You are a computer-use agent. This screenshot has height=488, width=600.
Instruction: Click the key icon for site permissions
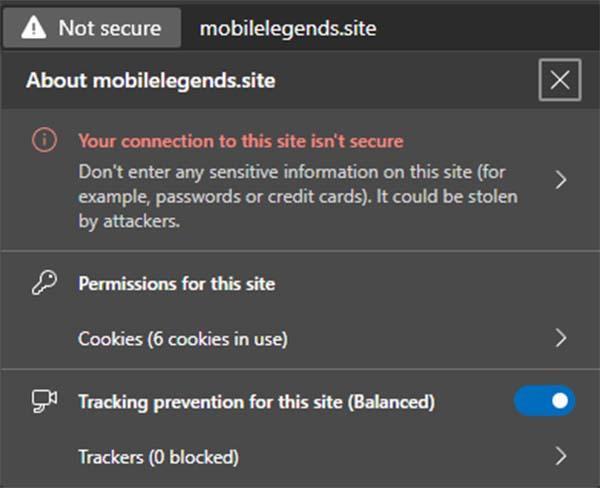44,283
